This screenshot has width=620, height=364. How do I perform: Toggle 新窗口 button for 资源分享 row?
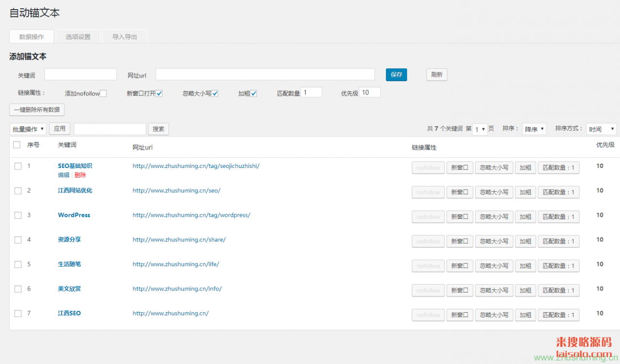(x=459, y=241)
